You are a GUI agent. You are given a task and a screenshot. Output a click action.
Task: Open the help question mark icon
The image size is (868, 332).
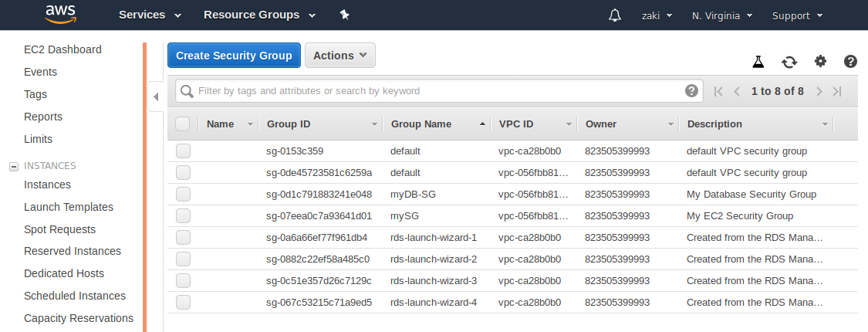[x=850, y=62]
